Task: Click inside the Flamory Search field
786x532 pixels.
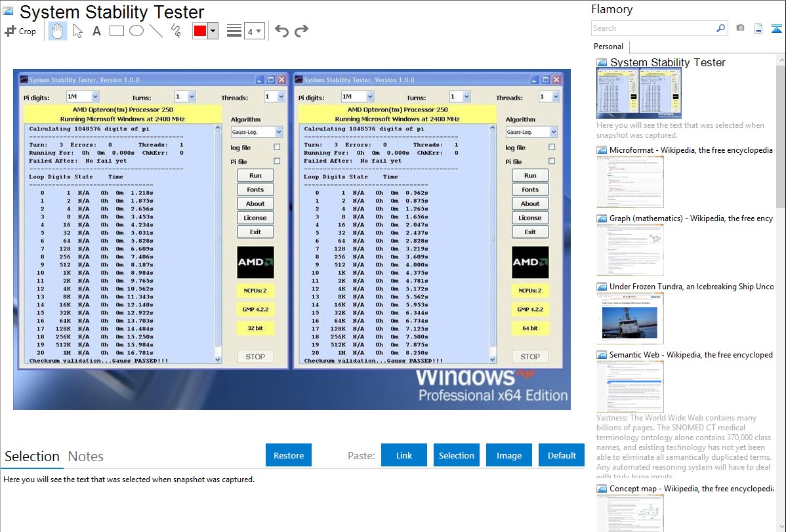Action: coord(653,28)
